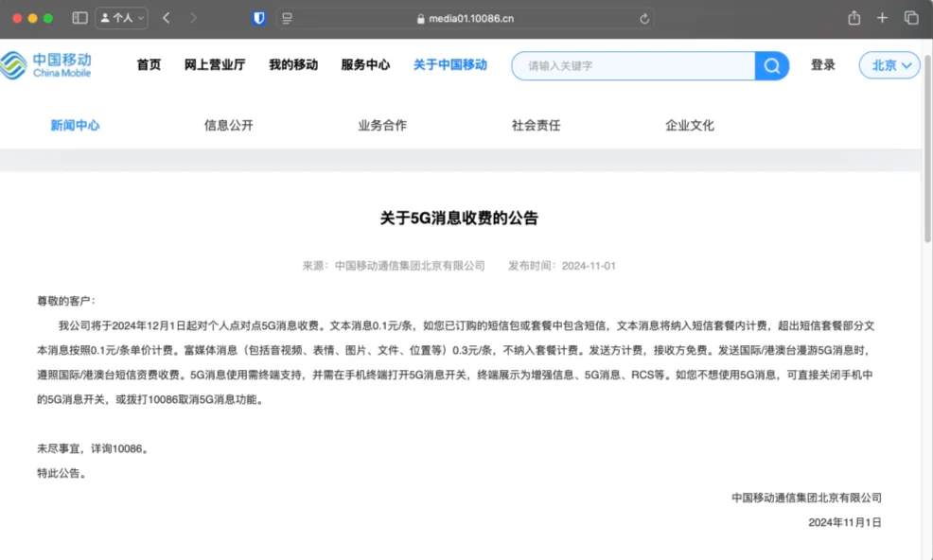Viewport: 933px width, 560px height.
Task: Click the reader page icon beside address bar
Action: [x=288, y=18]
